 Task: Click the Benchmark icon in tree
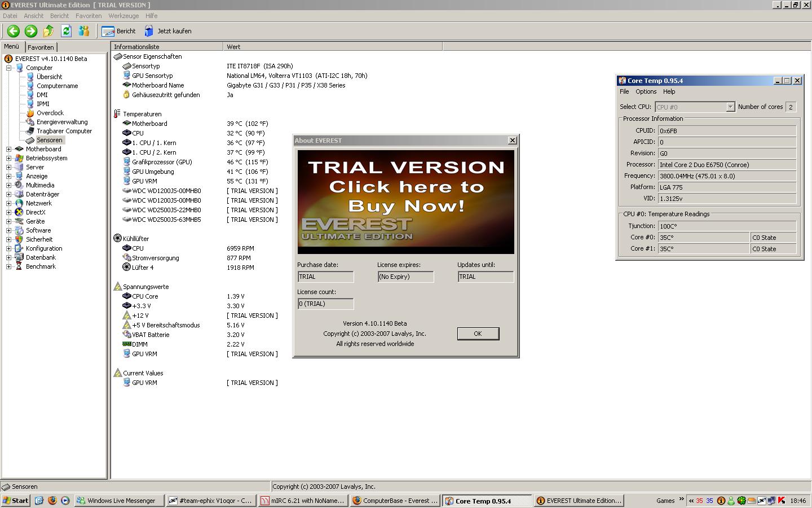click(19, 266)
